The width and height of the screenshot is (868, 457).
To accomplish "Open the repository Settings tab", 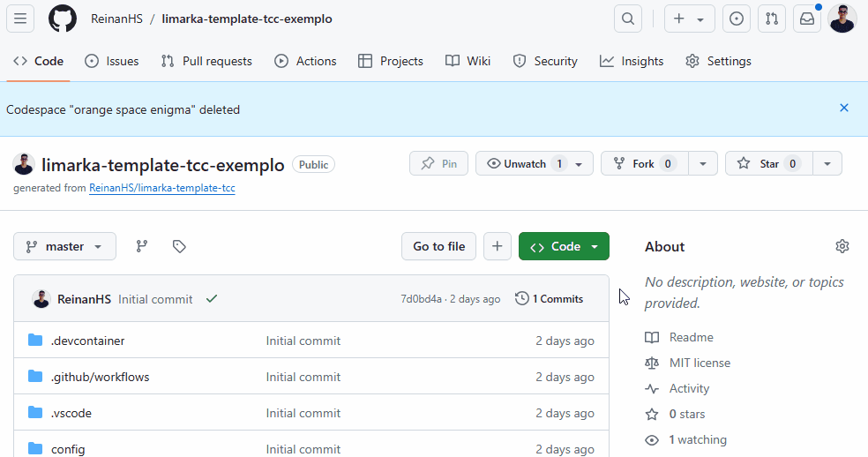I will point(718,61).
